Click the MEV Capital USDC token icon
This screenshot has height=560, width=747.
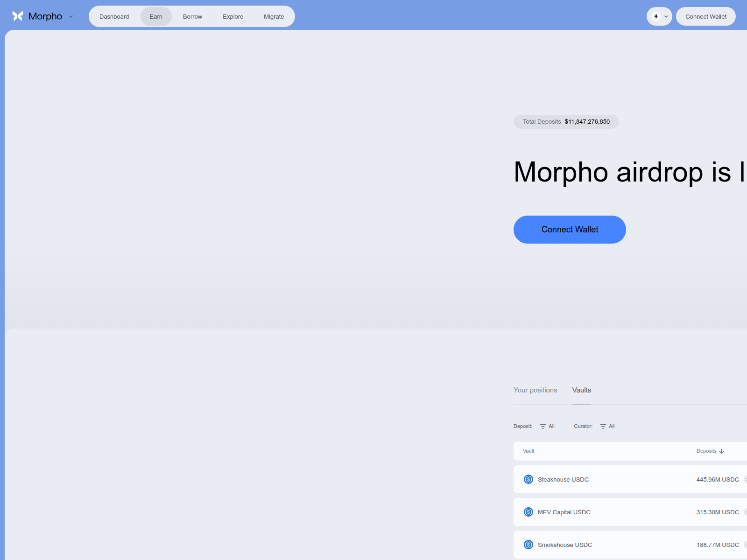click(x=528, y=512)
